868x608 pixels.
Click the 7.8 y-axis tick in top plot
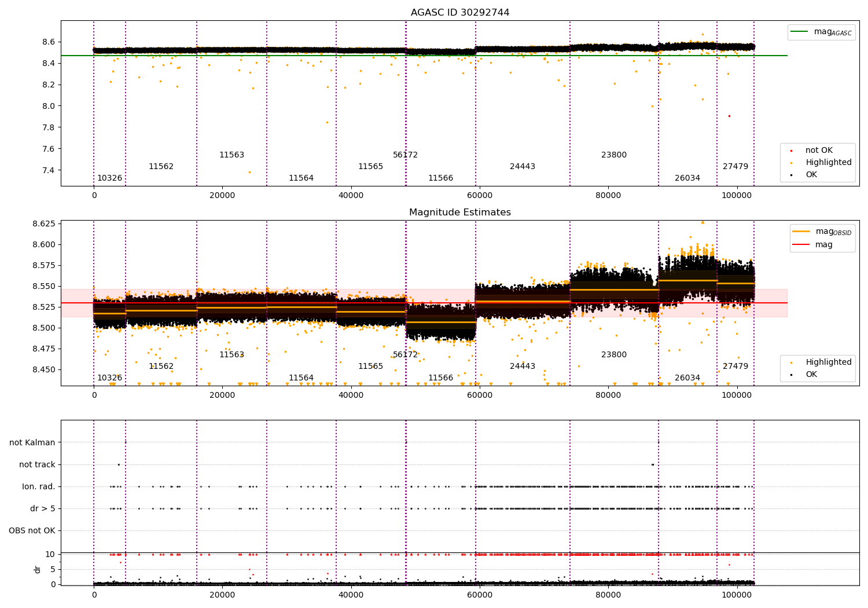(x=48, y=127)
